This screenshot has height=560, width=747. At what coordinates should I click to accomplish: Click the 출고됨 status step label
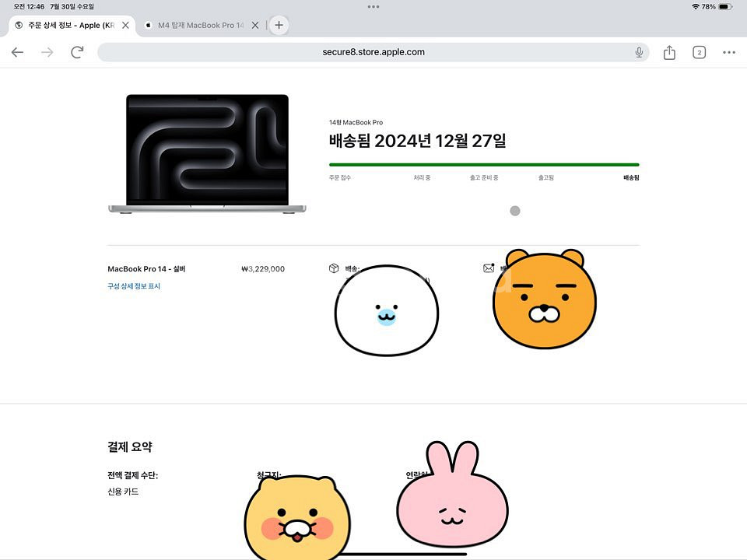[546, 177]
